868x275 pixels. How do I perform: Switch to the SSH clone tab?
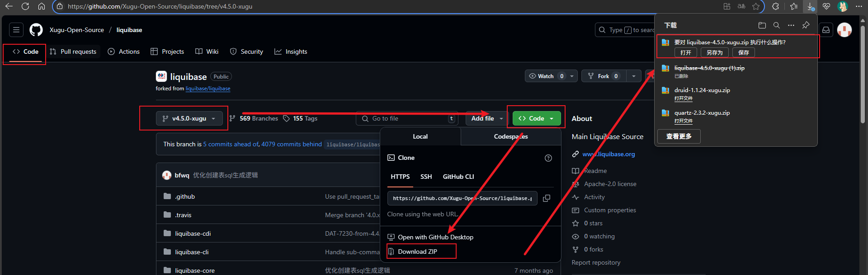click(426, 177)
